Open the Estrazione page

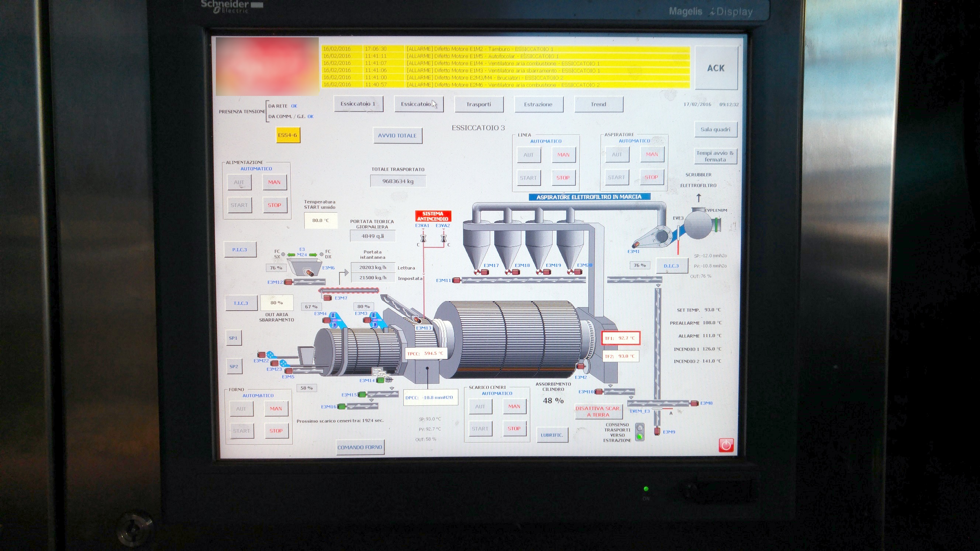pyautogui.click(x=538, y=104)
